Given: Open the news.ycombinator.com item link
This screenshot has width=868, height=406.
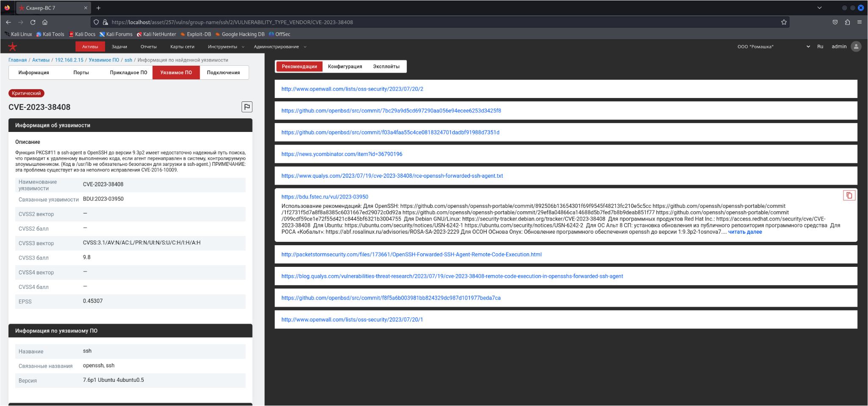Looking at the screenshot, I should coord(342,154).
